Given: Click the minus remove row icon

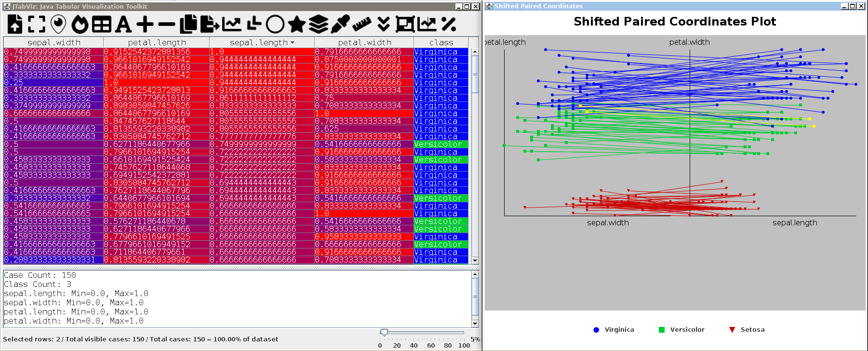Looking at the screenshot, I should 167,24.
